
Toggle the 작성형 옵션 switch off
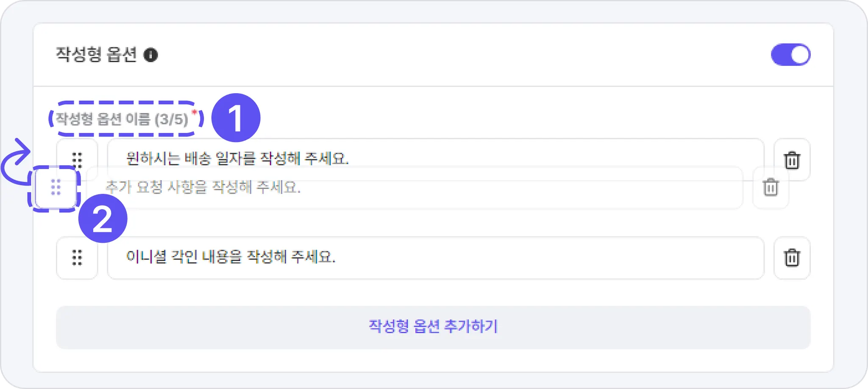pos(790,55)
